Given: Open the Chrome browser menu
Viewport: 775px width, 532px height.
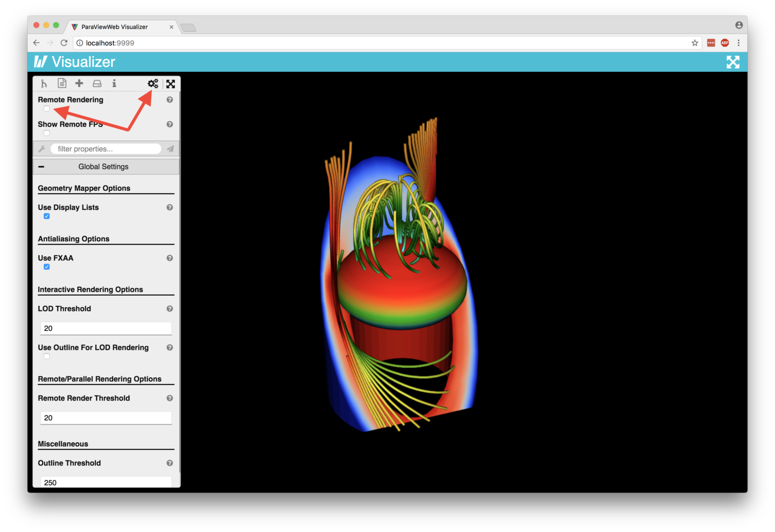Looking at the screenshot, I should click(739, 43).
